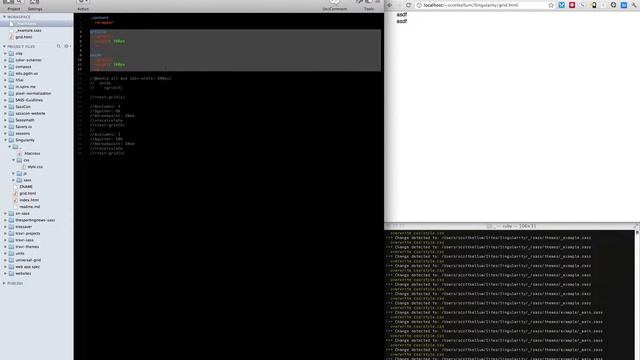Open the Project toolbar button

13,5
